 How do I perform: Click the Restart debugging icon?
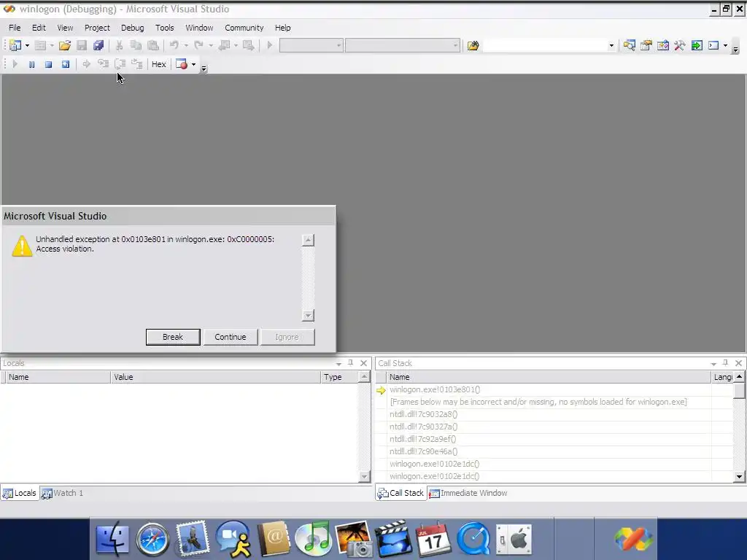click(65, 64)
